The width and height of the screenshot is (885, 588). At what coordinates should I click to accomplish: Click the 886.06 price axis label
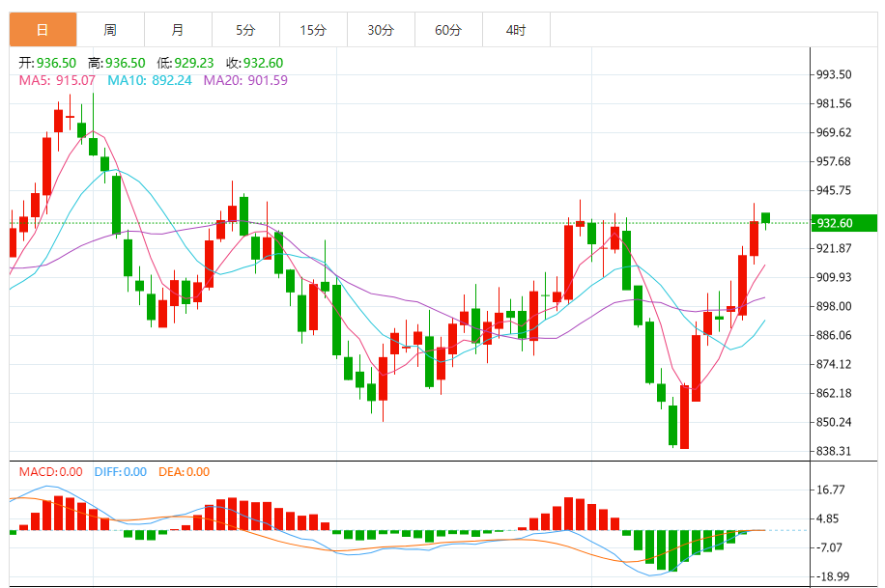tap(834, 335)
